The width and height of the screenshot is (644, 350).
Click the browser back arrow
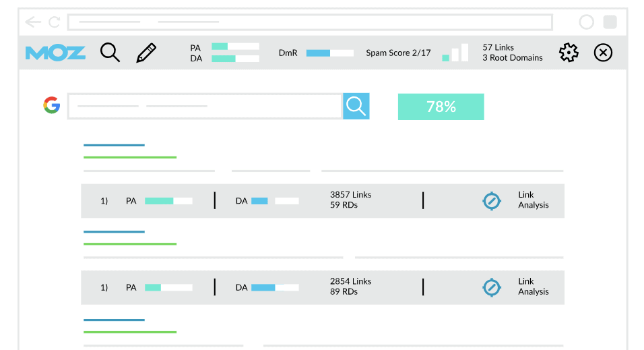pyautogui.click(x=32, y=22)
